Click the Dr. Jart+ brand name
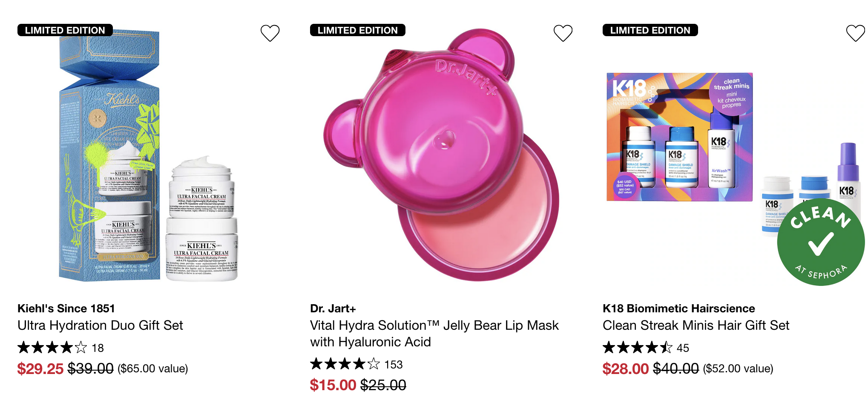This screenshot has height=394, width=868. coord(333,308)
